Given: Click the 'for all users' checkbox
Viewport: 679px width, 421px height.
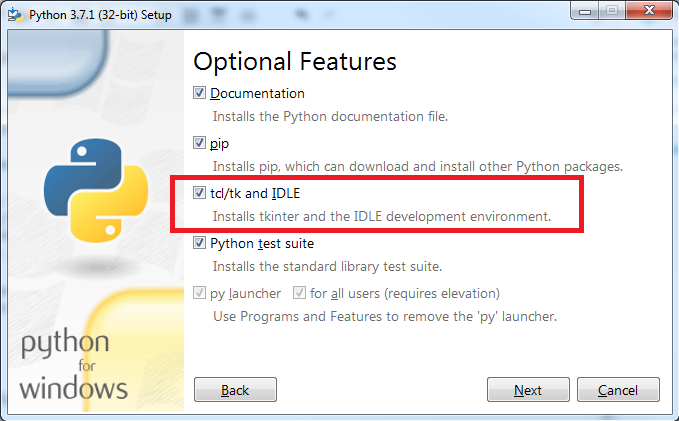Looking at the screenshot, I should (300, 293).
